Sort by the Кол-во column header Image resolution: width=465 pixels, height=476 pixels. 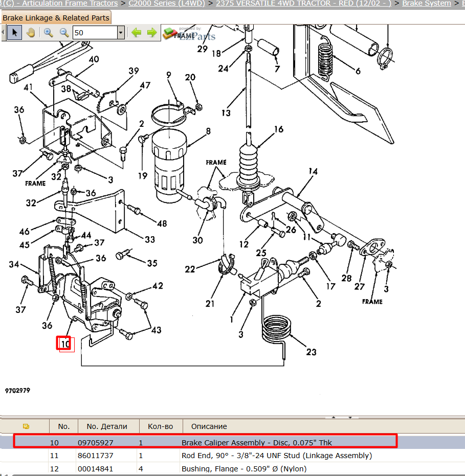(x=160, y=426)
